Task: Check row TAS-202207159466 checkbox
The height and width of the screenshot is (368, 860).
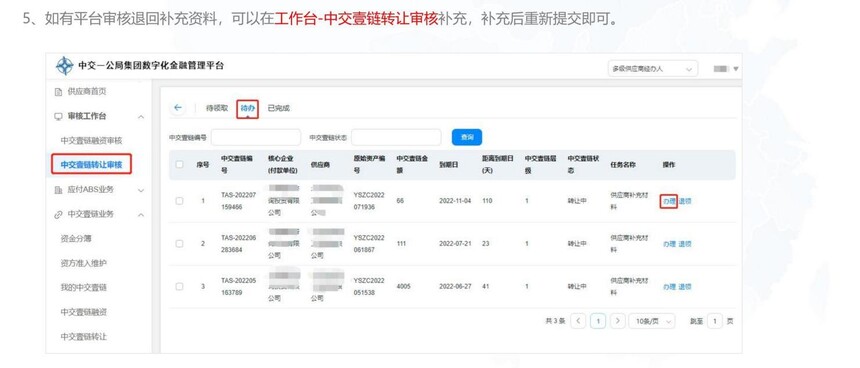Action: [179, 201]
